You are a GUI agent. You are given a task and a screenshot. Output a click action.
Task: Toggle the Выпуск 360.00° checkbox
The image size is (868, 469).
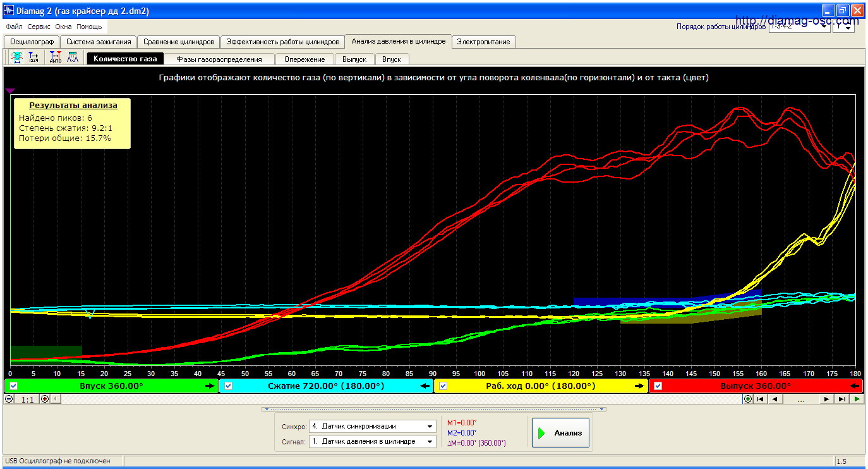pyautogui.click(x=658, y=386)
